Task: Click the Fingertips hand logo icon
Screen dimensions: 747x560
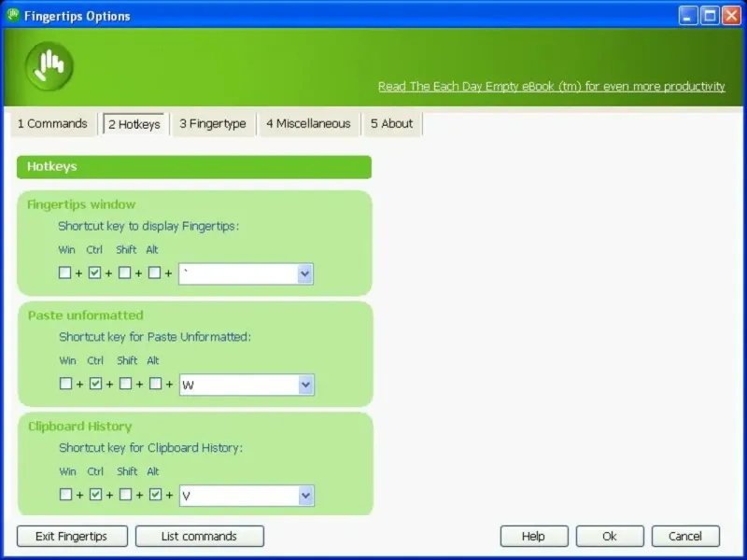Action: pyautogui.click(x=49, y=66)
